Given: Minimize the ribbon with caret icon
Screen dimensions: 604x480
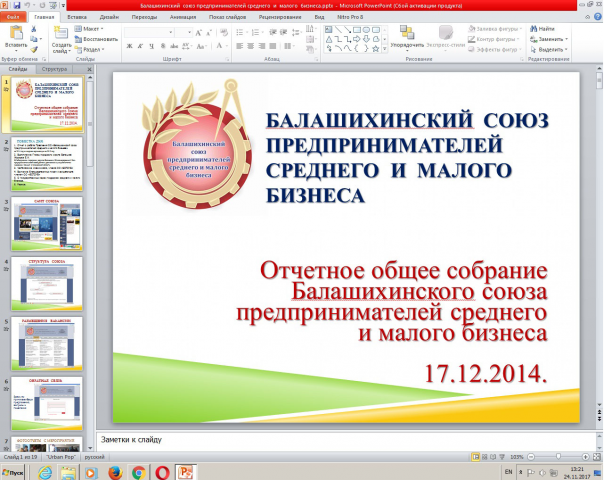Looking at the screenshot, I should [587, 17].
